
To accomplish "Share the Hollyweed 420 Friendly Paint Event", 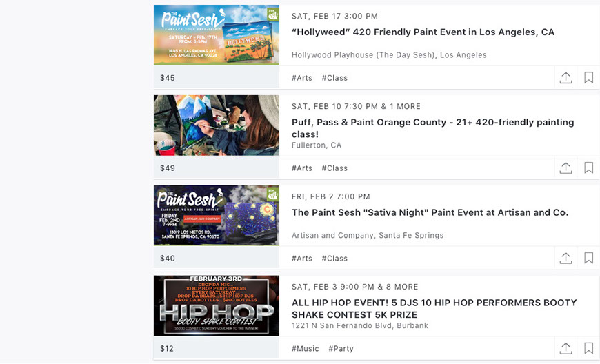I will click(566, 78).
